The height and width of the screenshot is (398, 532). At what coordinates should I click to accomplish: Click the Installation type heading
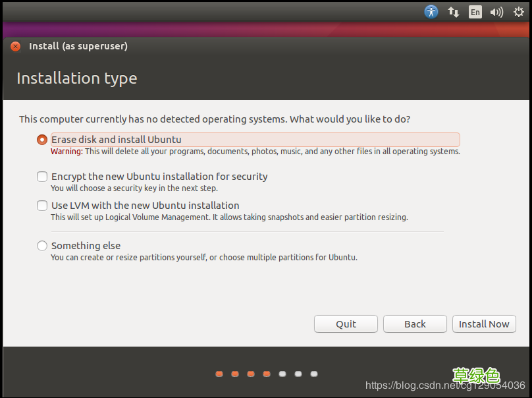pos(77,78)
